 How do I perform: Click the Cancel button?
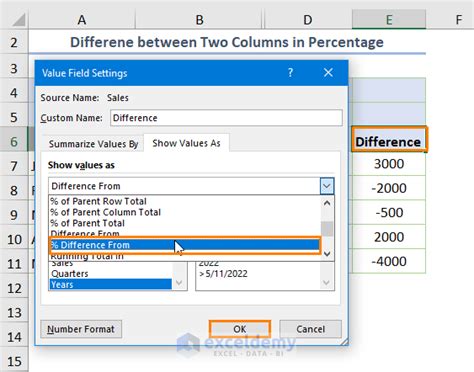[310, 329]
